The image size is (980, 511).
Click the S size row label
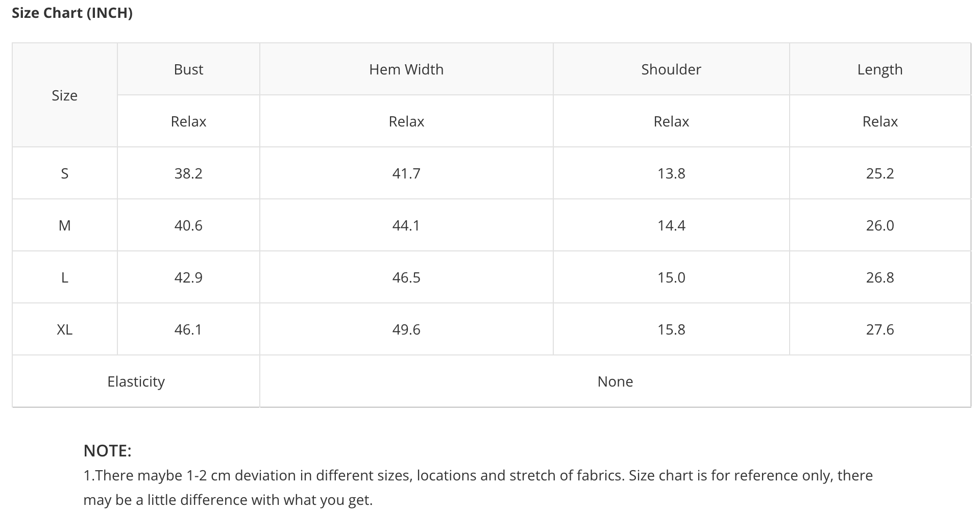tap(64, 173)
